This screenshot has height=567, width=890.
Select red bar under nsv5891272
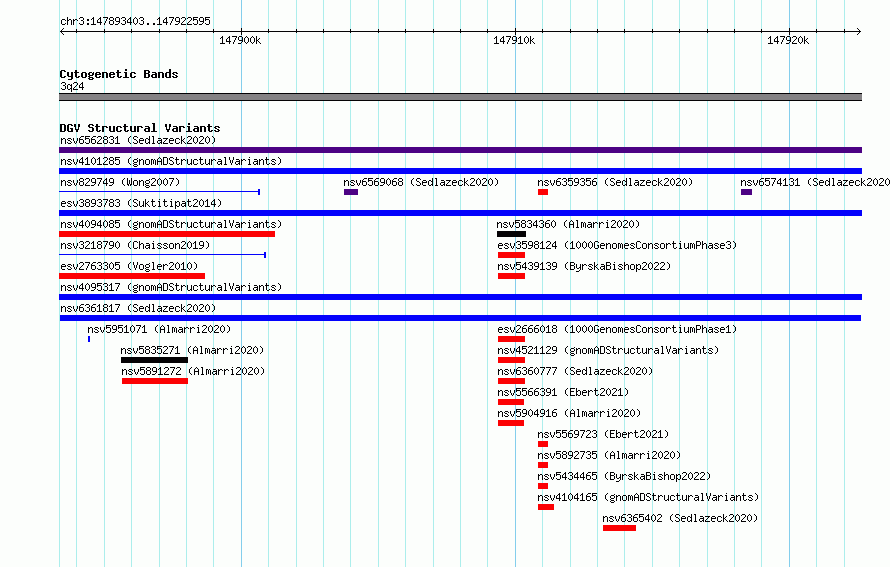click(x=155, y=381)
